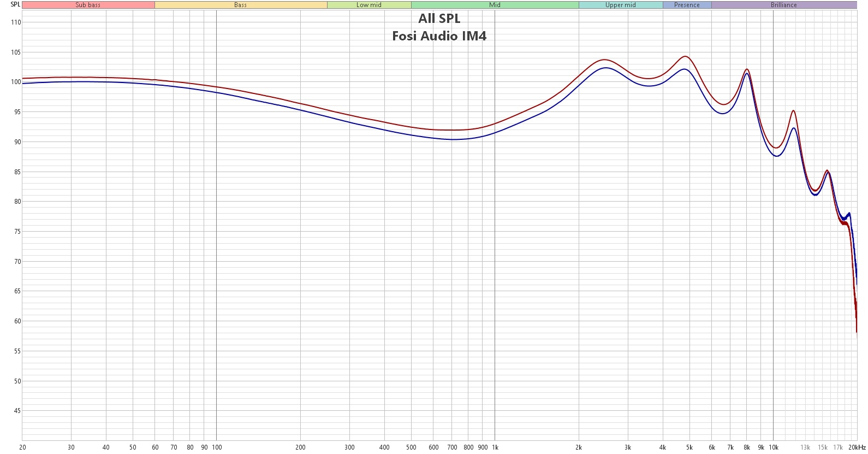Select the '5k' frequency axis label

(x=689, y=447)
